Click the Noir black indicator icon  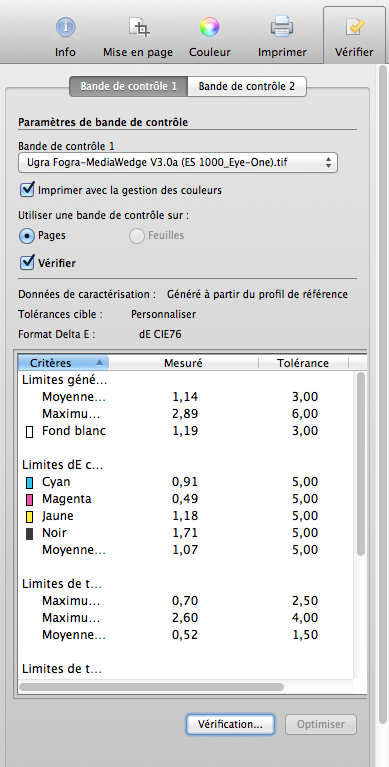[29, 534]
